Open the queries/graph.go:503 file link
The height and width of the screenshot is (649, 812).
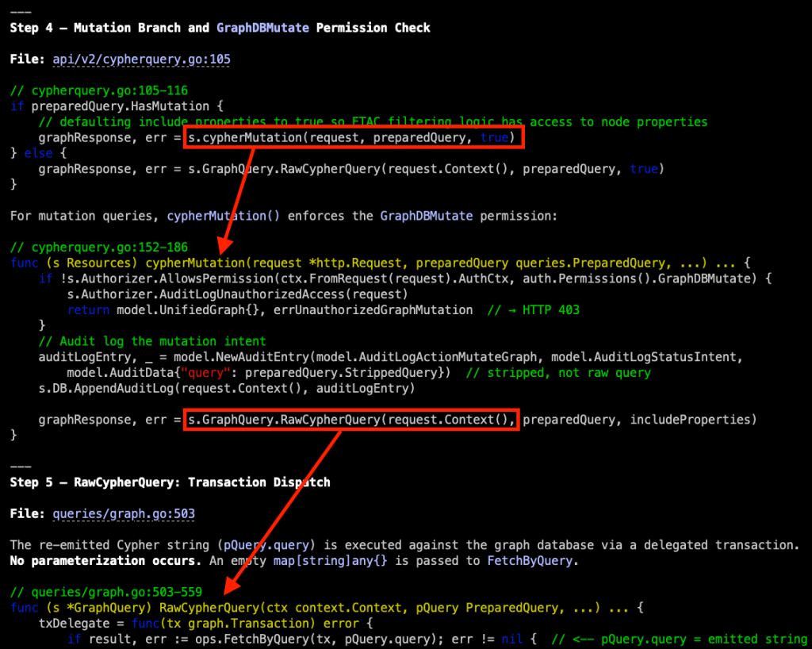click(x=124, y=514)
